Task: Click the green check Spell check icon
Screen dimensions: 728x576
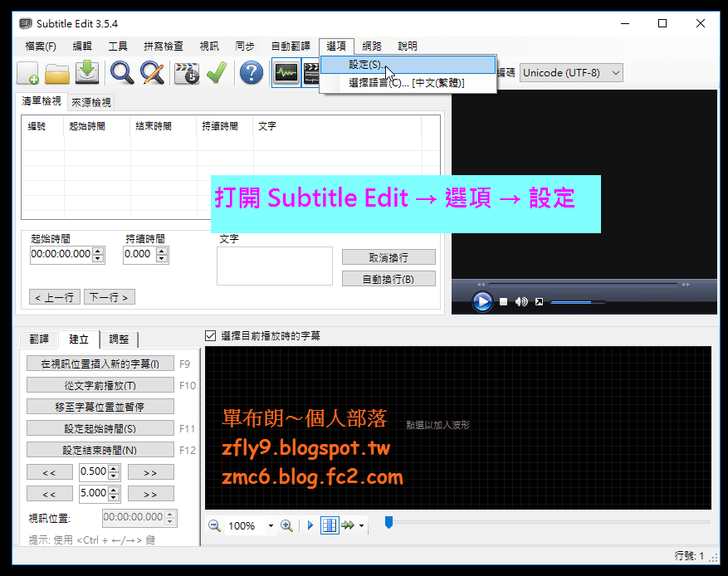Action: [217, 73]
